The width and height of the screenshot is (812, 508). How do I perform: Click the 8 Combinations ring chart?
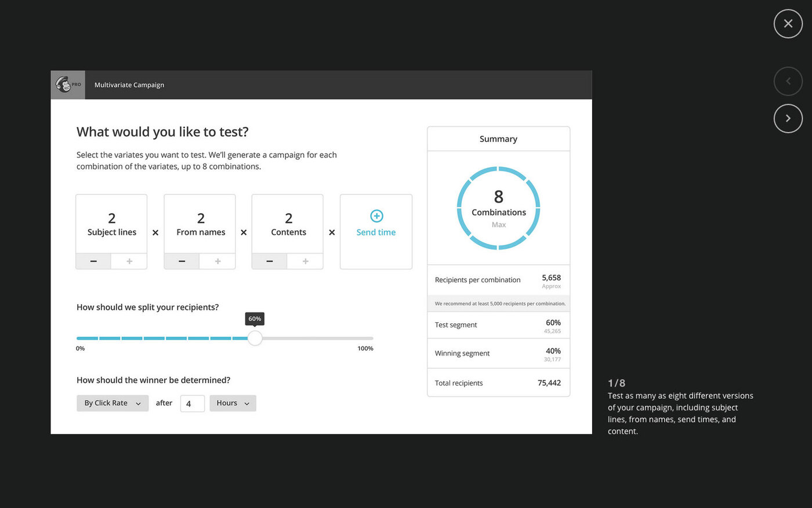[498, 208]
